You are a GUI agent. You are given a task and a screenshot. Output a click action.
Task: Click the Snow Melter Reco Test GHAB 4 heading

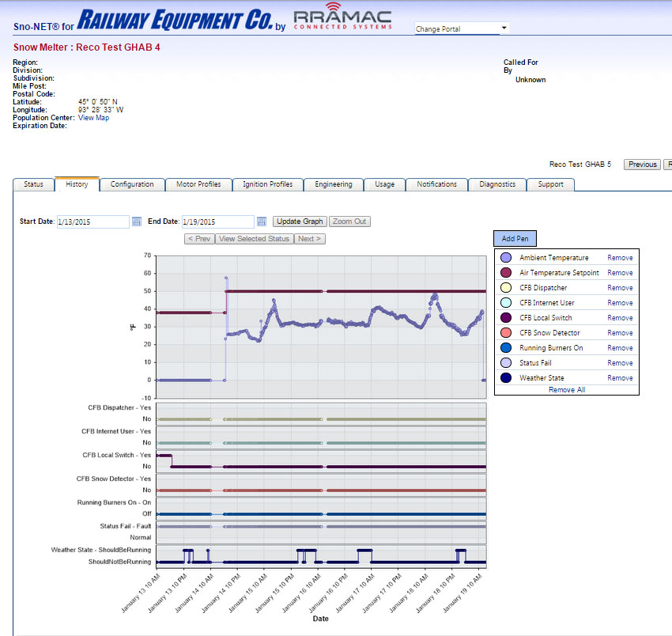pos(87,47)
